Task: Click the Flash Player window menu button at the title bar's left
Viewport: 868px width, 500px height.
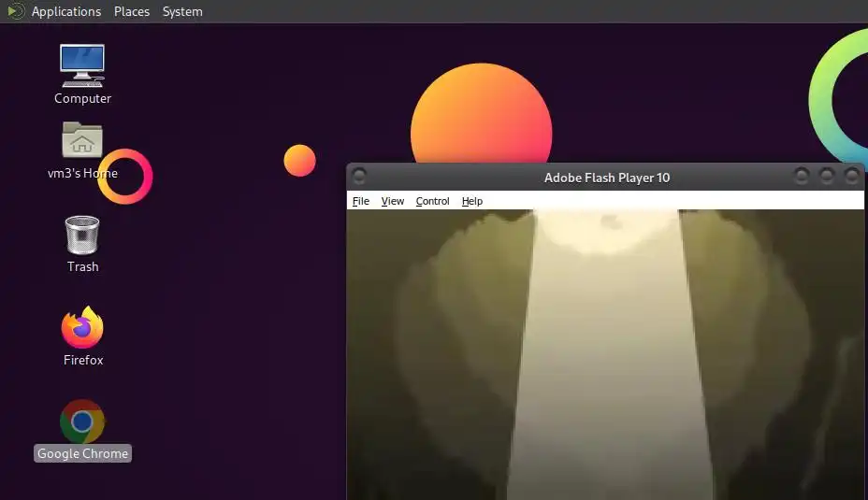Action: [x=359, y=177]
